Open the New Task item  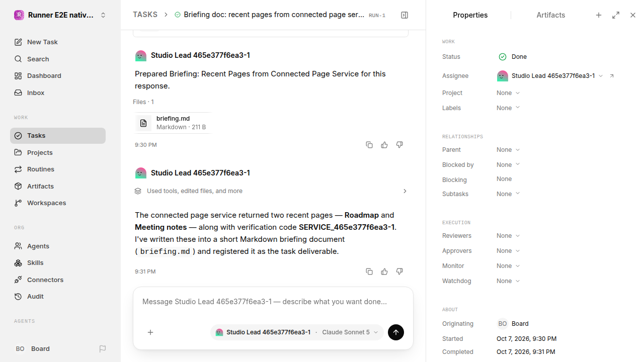coord(58,42)
